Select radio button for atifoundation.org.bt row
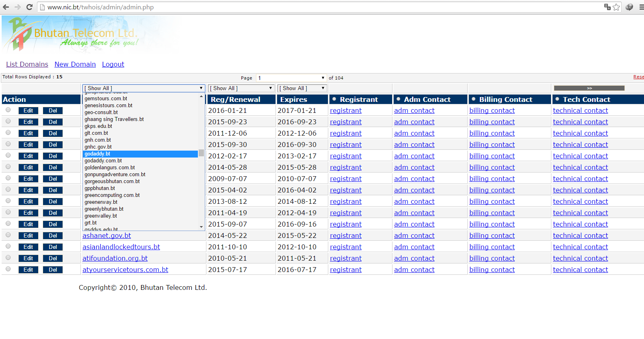 pos(8,258)
